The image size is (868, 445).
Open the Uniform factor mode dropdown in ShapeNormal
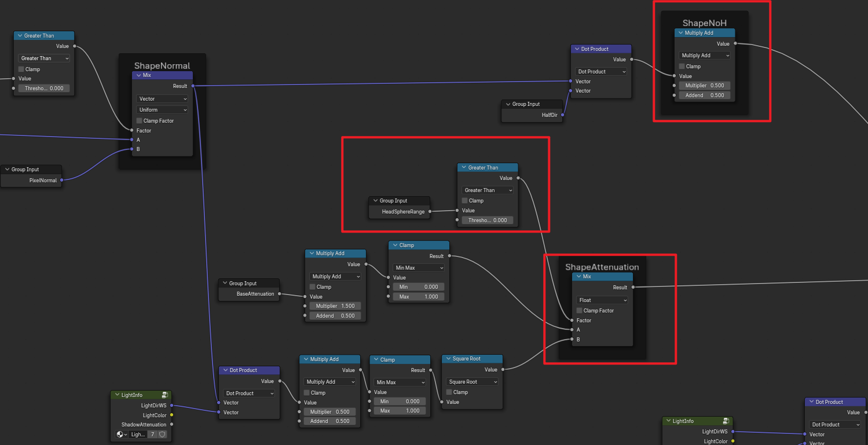tap(162, 110)
